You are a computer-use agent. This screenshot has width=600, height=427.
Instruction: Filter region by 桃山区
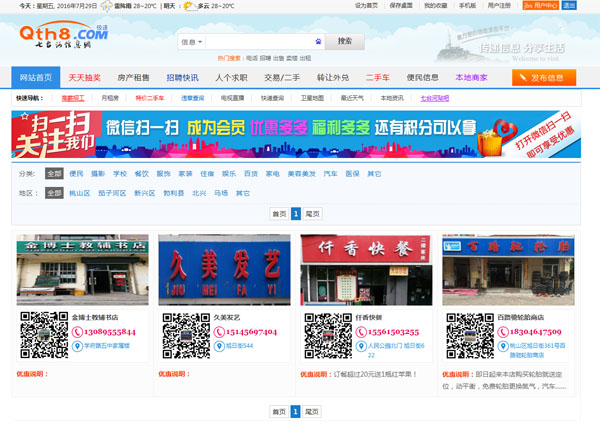coord(79,193)
